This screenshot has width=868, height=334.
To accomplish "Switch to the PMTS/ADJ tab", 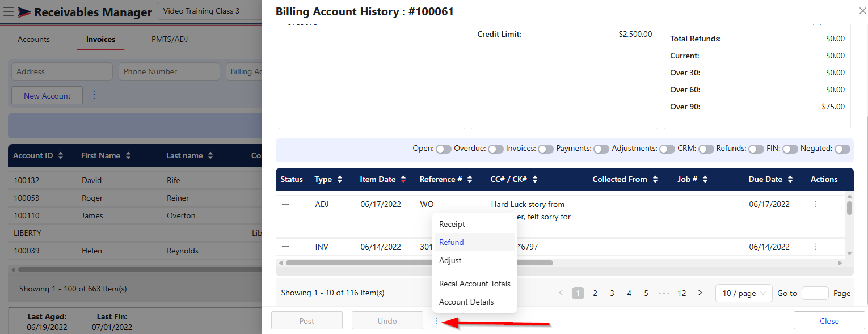I will (x=170, y=40).
